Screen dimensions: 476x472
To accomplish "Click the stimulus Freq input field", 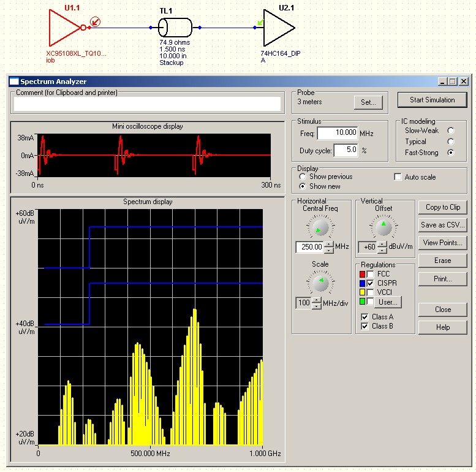I will click(338, 133).
